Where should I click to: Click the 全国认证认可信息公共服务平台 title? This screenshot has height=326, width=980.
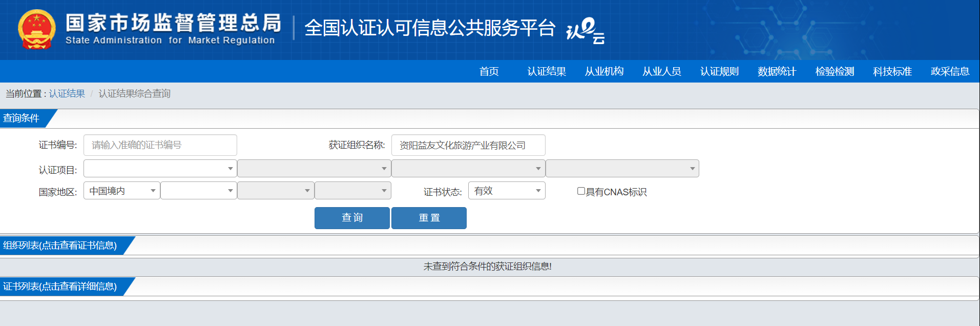[430, 28]
